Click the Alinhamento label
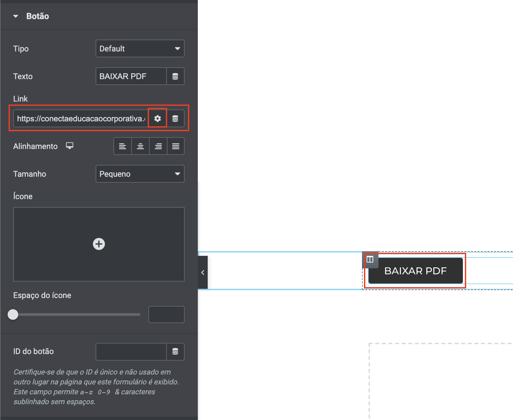 [35, 146]
